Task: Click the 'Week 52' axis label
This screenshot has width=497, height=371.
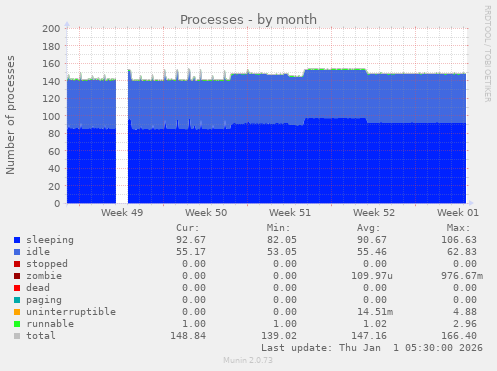Action: 374,213
